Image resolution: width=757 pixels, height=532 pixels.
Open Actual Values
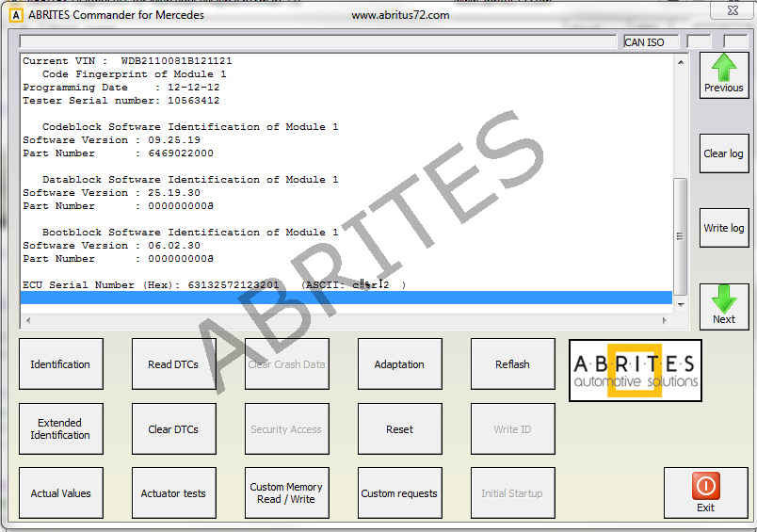point(61,492)
